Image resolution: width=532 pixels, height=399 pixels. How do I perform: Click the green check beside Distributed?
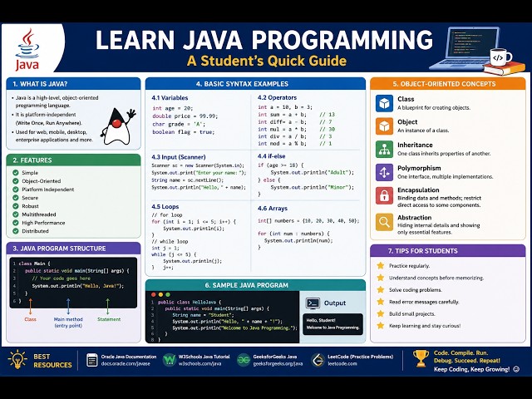(x=16, y=231)
